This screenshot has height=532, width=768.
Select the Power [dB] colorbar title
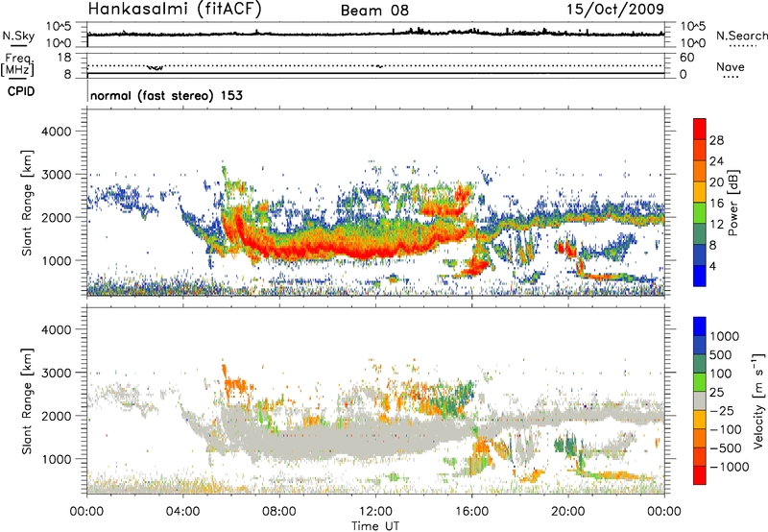tap(732, 203)
